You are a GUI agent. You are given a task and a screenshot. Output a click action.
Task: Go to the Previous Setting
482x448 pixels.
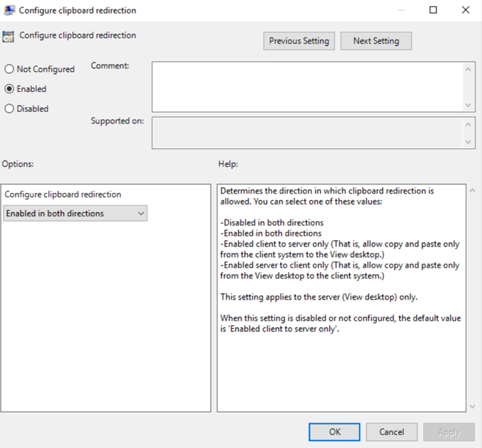[299, 41]
